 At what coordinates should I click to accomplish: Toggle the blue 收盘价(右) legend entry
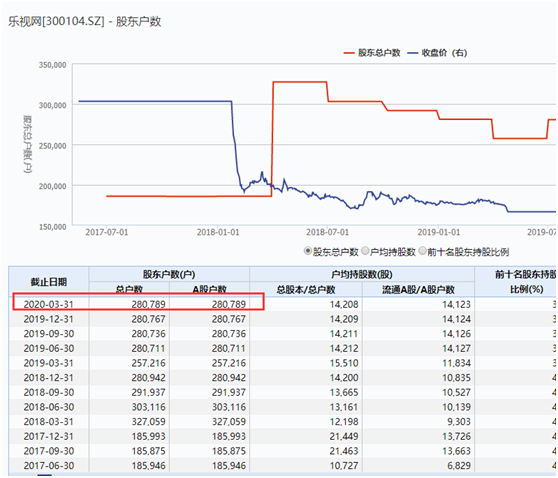click(437, 53)
